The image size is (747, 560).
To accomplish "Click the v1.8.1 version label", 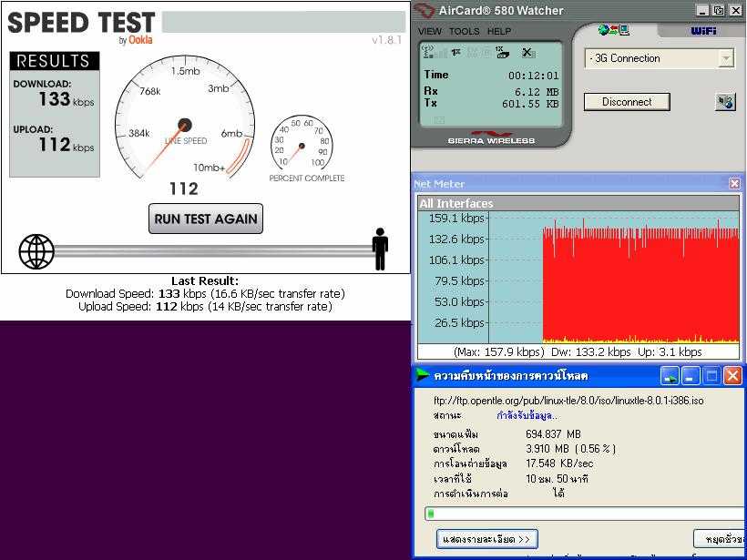I will (x=387, y=40).
